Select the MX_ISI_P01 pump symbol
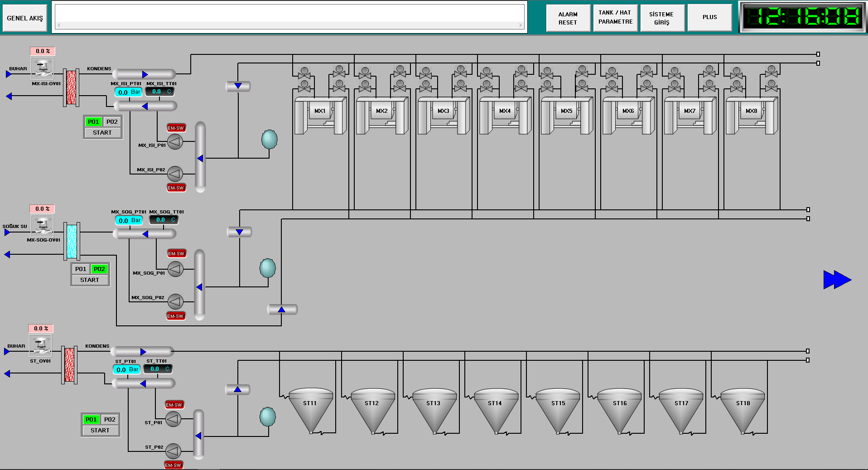868x470 pixels. click(175, 142)
